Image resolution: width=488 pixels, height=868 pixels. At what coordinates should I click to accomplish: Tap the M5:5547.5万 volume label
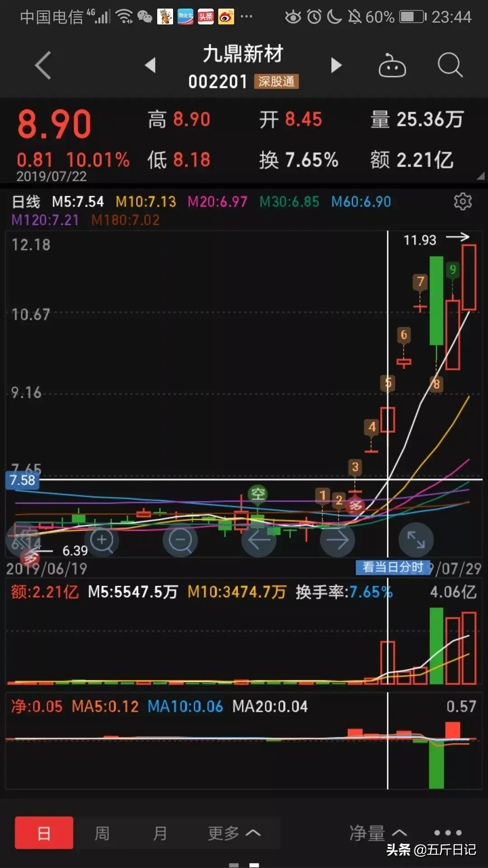[x=133, y=592]
